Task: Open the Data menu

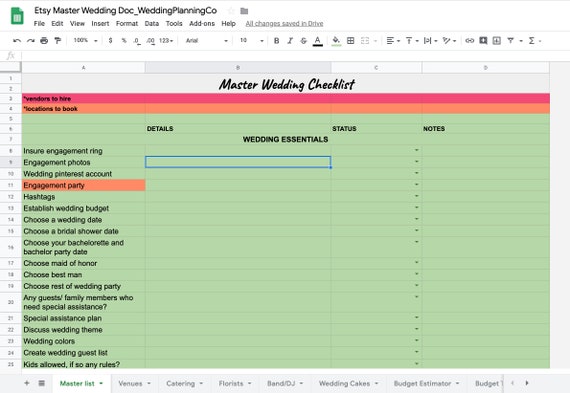Action: pos(152,24)
